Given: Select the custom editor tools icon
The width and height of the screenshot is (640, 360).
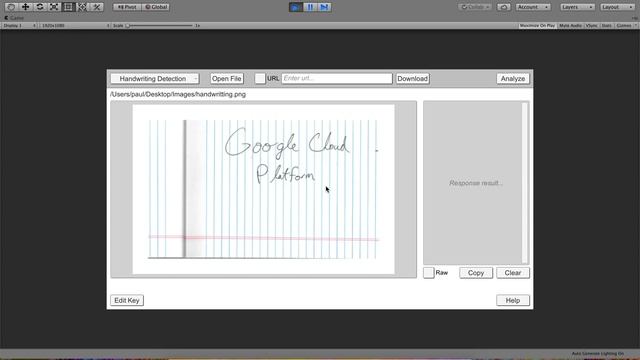Looking at the screenshot, I should [x=97, y=7].
